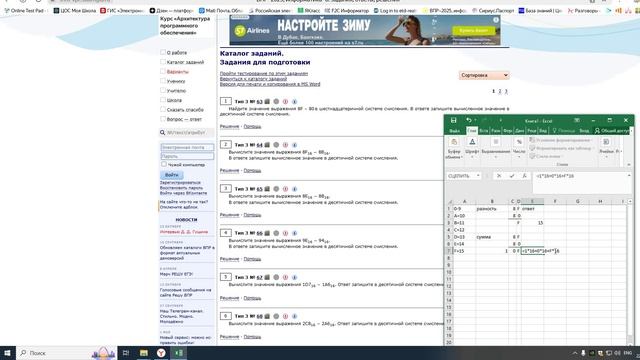This screenshot has height=360, width=640.
Task: Click the blue info icon on task 63
Action: pyautogui.click(x=295, y=101)
